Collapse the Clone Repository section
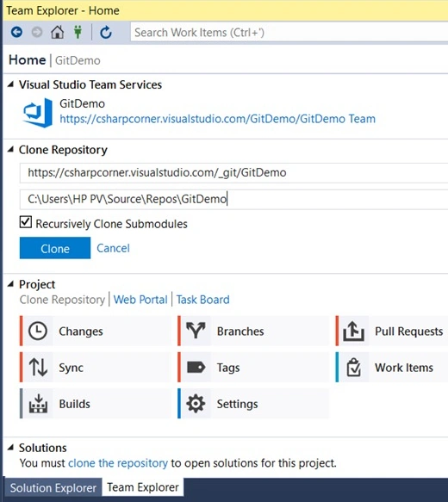448x502 pixels. (11, 150)
